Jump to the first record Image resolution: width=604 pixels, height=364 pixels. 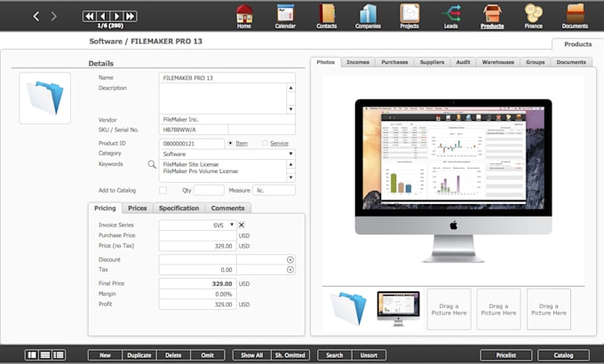click(90, 16)
